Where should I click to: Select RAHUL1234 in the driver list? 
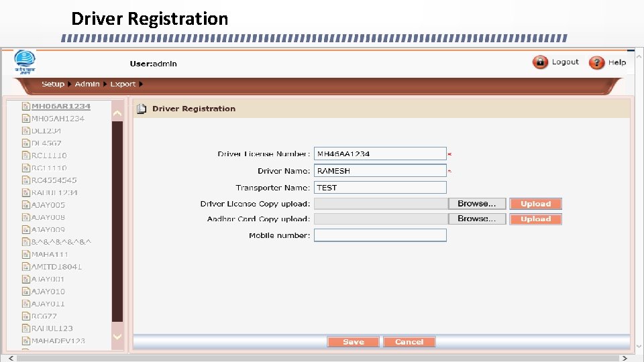pyautogui.click(x=54, y=192)
